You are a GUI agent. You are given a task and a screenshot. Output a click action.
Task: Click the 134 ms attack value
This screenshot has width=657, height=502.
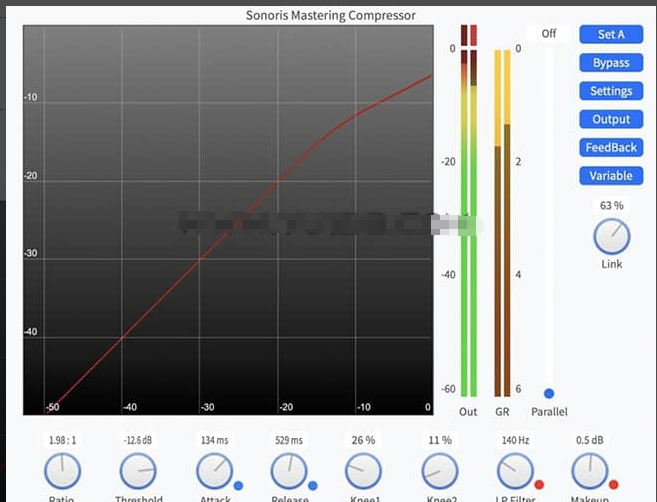pyautogui.click(x=215, y=440)
